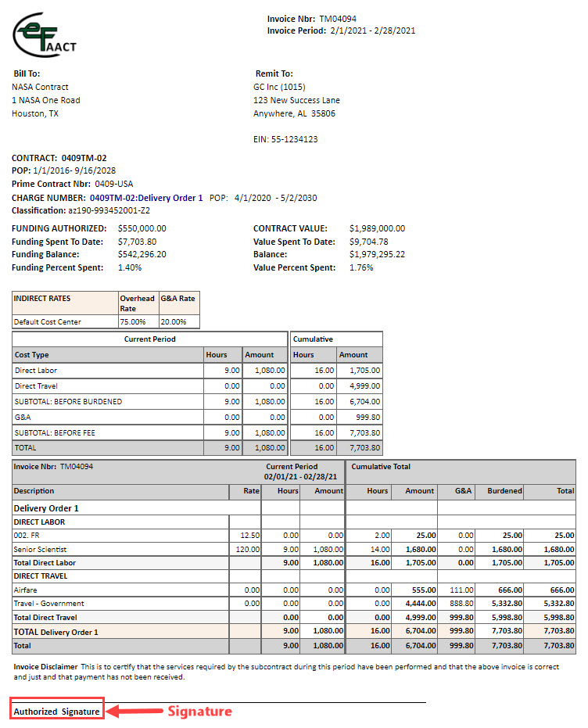The height and width of the screenshot is (728, 588).
Task: Click the red Signature annotation text
Action: point(199,712)
